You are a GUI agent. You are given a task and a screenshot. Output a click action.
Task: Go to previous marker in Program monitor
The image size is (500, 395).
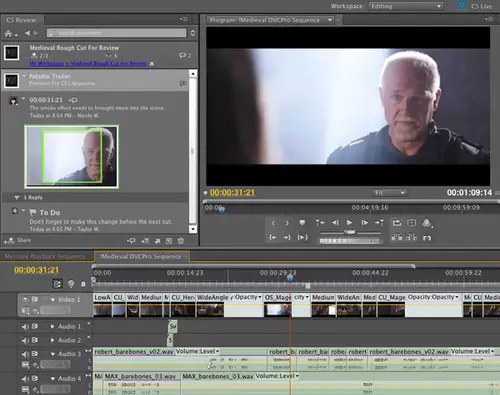coord(320,222)
